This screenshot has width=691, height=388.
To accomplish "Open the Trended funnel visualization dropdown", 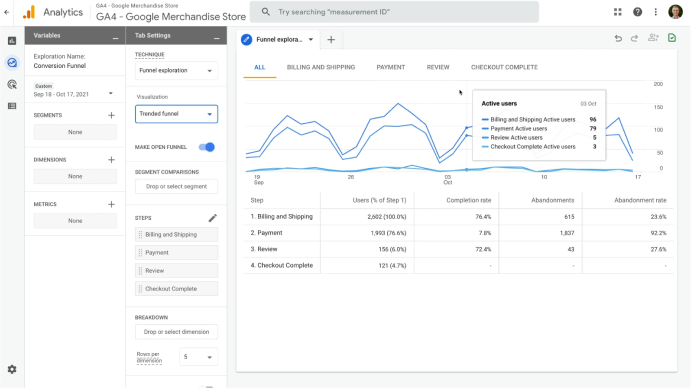I will (176, 114).
